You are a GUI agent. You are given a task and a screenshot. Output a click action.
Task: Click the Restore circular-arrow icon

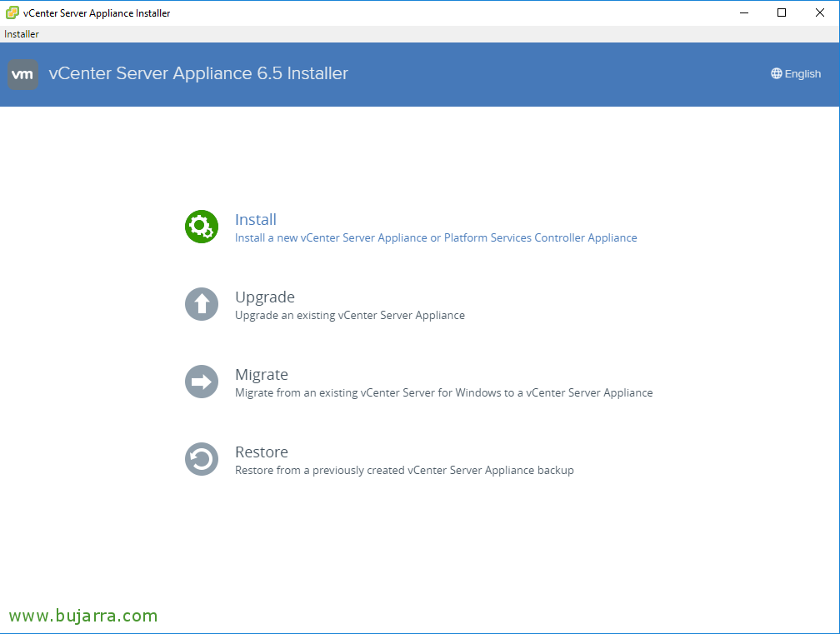[x=202, y=459]
